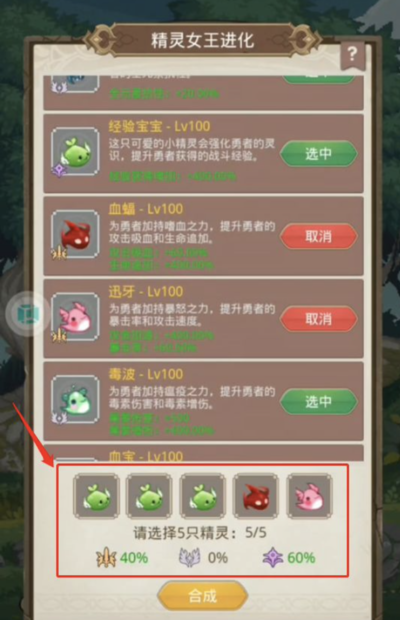This screenshot has height=620, width=400.
Task: Deselect 迅牙 with its 取消 button
Action: pos(319,319)
